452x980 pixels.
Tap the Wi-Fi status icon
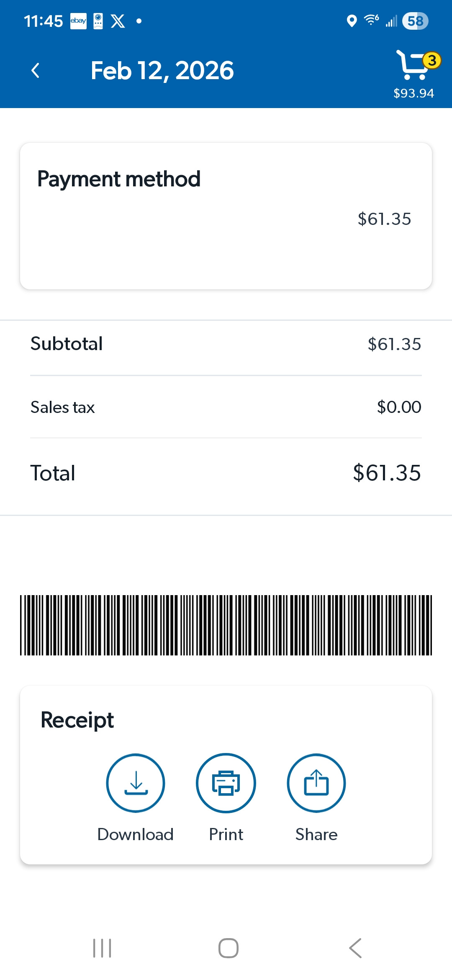click(x=371, y=20)
